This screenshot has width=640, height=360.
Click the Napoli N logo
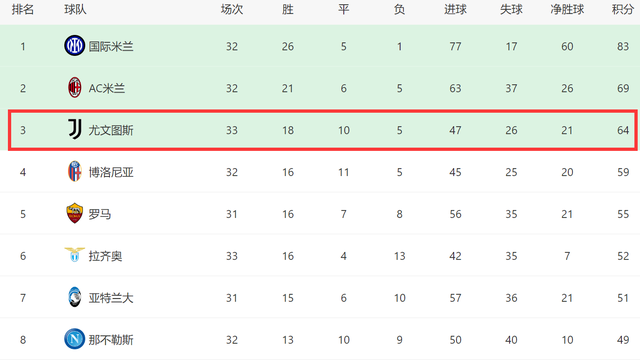74,339
